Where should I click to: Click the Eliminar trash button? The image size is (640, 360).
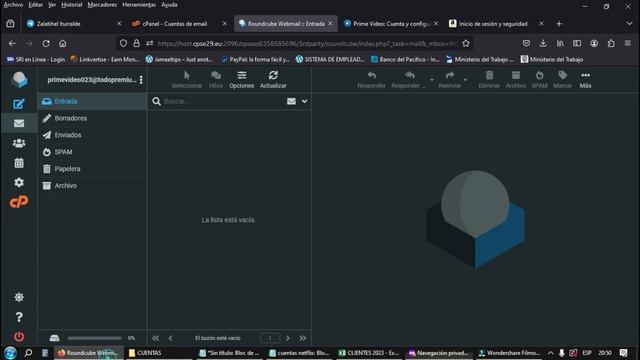(489, 80)
